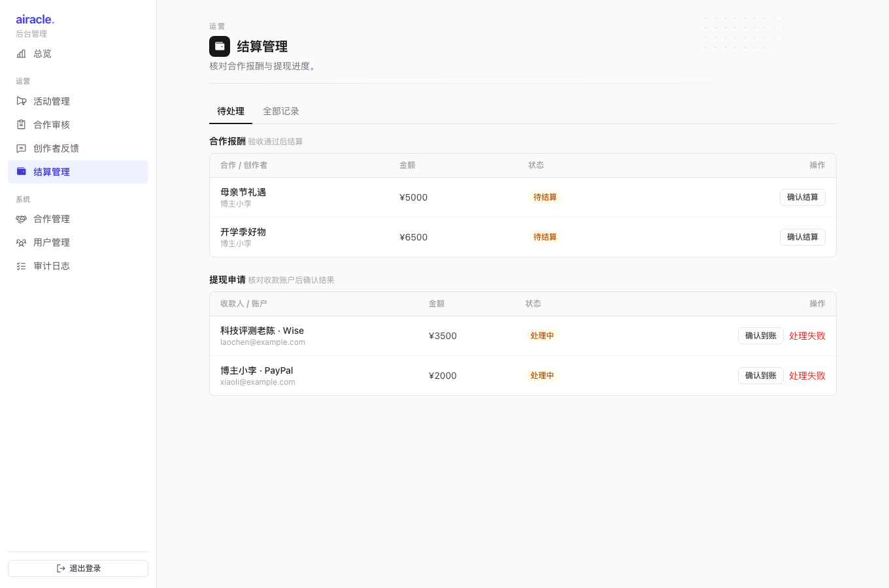The height and width of the screenshot is (588, 889).
Task: Click the 开学季好物 row title
Action: pyautogui.click(x=243, y=232)
